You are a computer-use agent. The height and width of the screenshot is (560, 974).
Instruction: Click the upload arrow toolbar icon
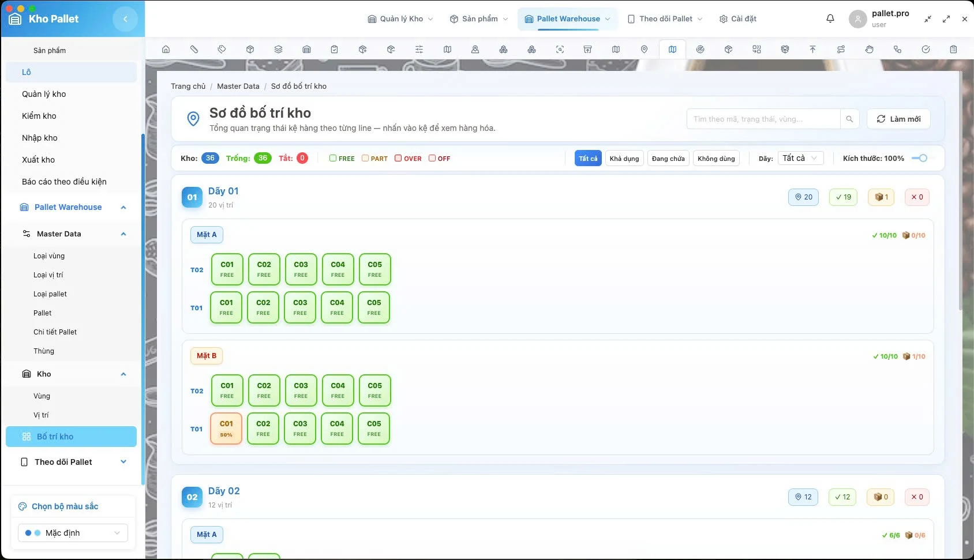click(x=812, y=50)
